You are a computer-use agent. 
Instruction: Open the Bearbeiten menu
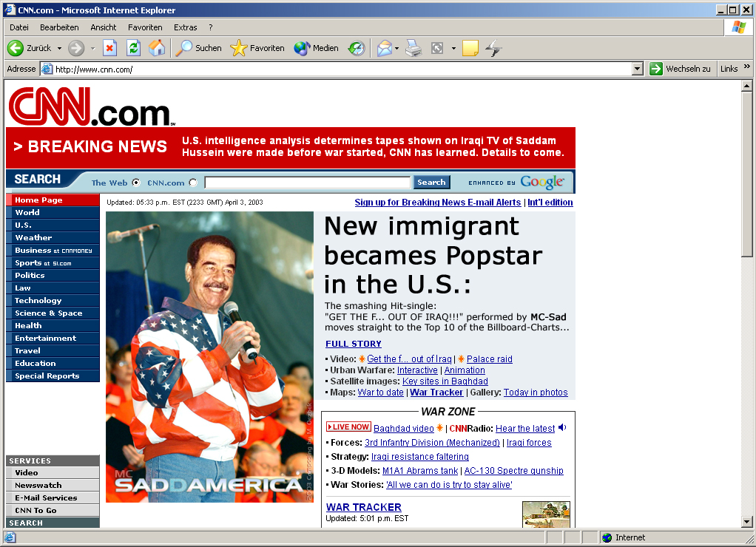coord(59,27)
